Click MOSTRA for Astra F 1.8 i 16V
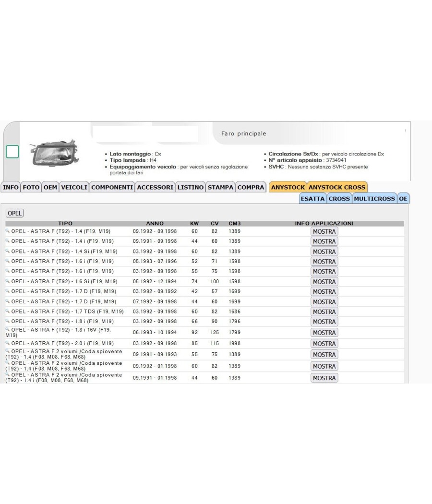Image resolution: width=432 pixels, height=504 pixels. pos(324,333)
